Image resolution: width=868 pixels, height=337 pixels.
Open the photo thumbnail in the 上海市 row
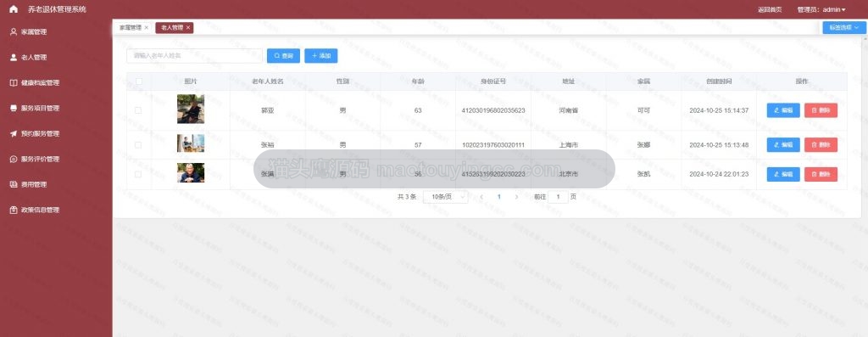pos(191,143)
